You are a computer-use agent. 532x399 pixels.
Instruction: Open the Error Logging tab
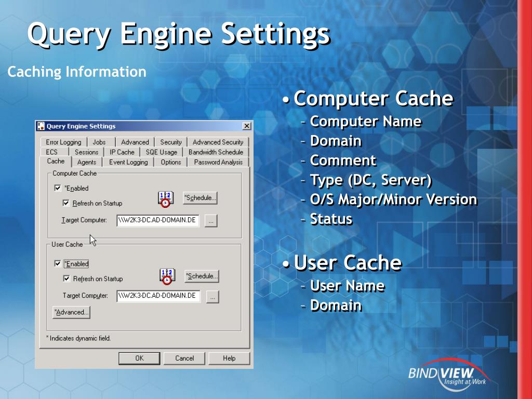click(x=63, y=142)
